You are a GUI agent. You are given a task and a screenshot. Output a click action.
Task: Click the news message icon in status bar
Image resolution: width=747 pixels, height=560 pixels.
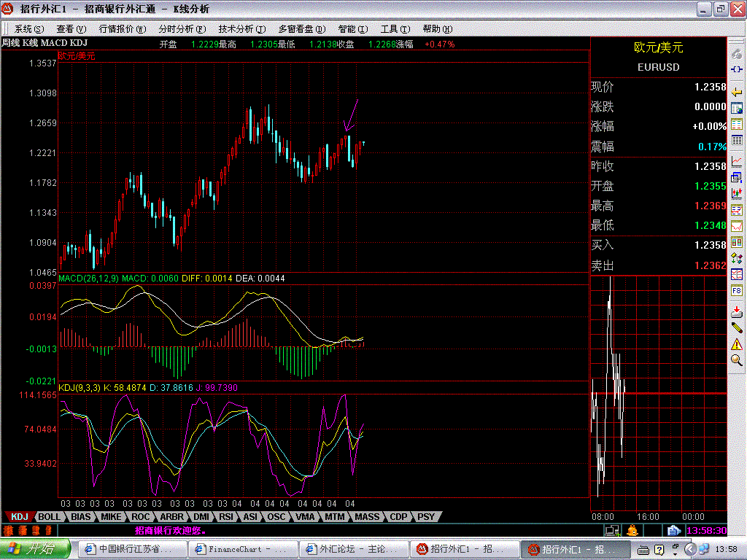point(673,530)
